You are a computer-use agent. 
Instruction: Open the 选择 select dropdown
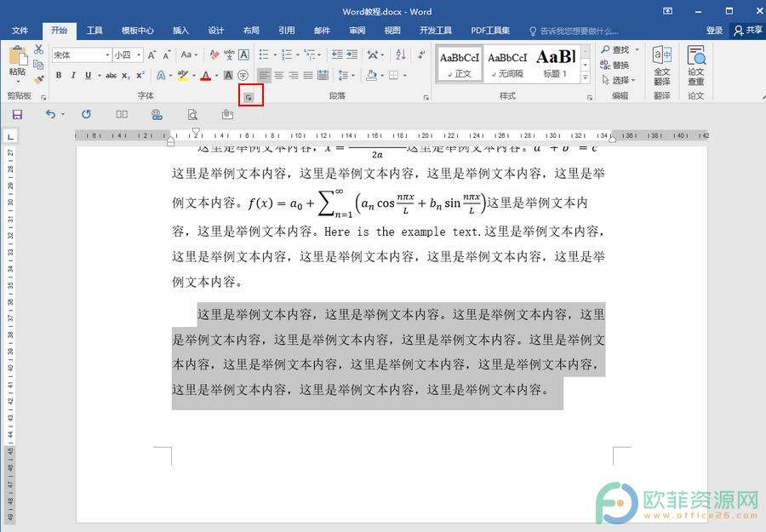point(619,80)
